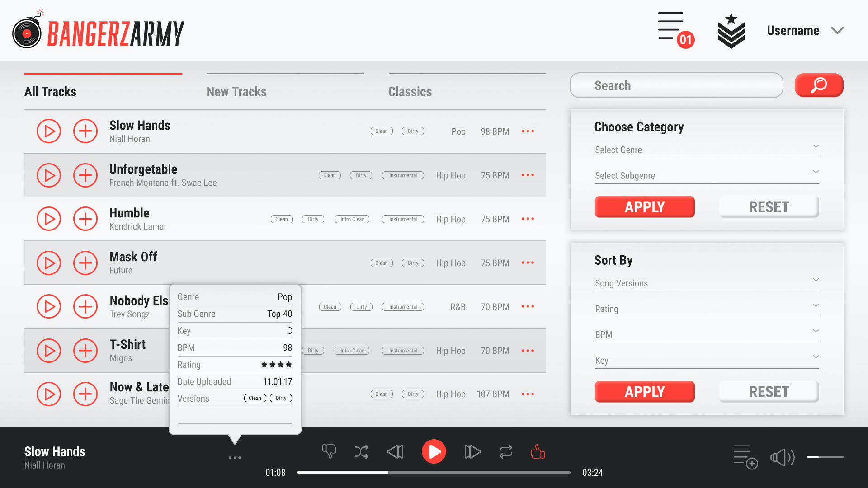Add Mask Off to playlist

[85, 263]
